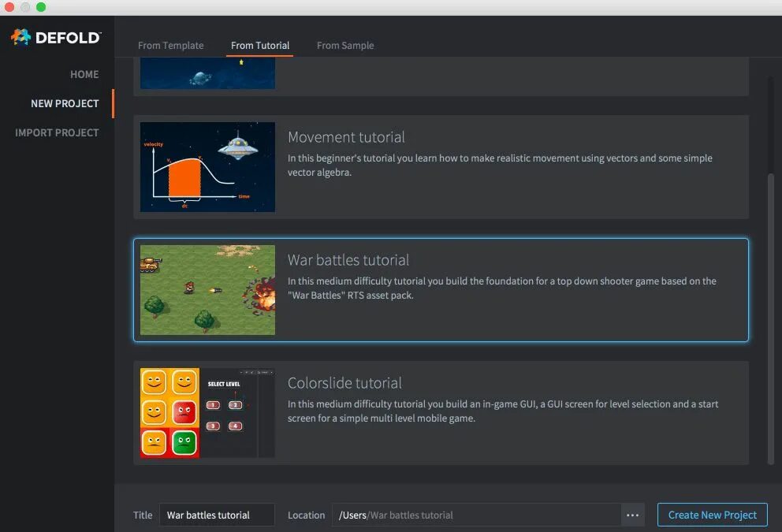The height and width of the screenshot is (532, 782).
Task: Select NEW PROJECT in sidebar
Action: (x=65, y=104)
